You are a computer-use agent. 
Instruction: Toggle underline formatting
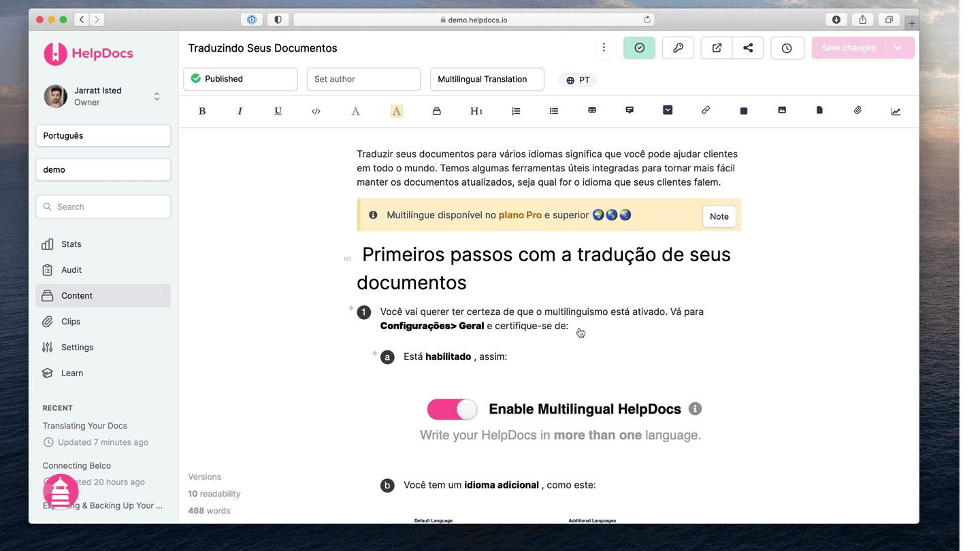pyautogui.click(x=278, y=111)
